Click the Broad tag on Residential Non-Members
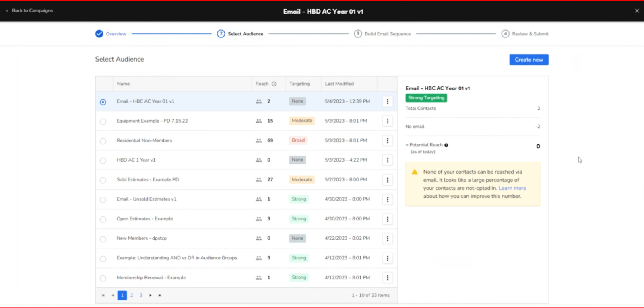Screen dimensions: 644x308 [298, 140]
